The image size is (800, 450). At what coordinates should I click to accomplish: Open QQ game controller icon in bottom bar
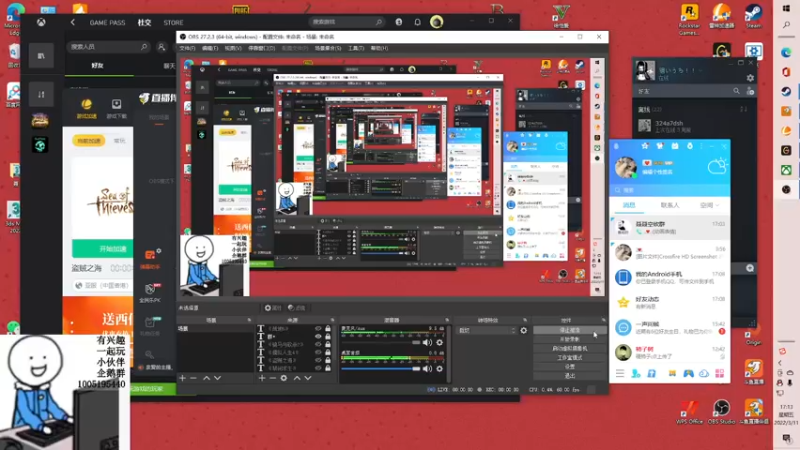(688, 373)
